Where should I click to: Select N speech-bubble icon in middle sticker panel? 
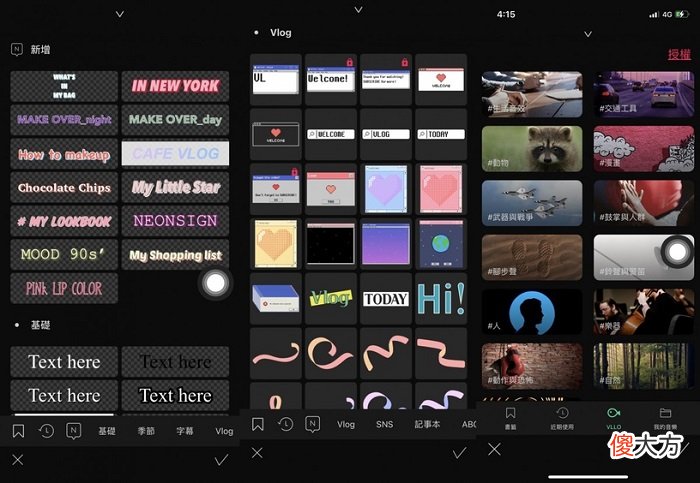coord(313,424)
